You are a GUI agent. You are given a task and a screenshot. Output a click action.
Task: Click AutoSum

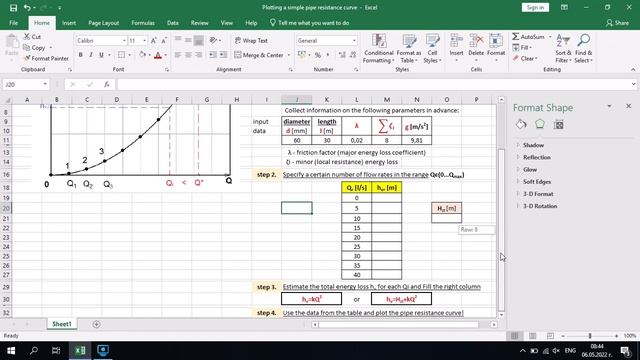[x=528, y=37]
